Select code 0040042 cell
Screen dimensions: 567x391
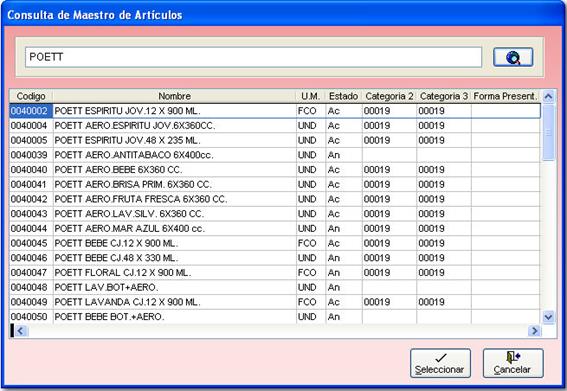point(31,199)
